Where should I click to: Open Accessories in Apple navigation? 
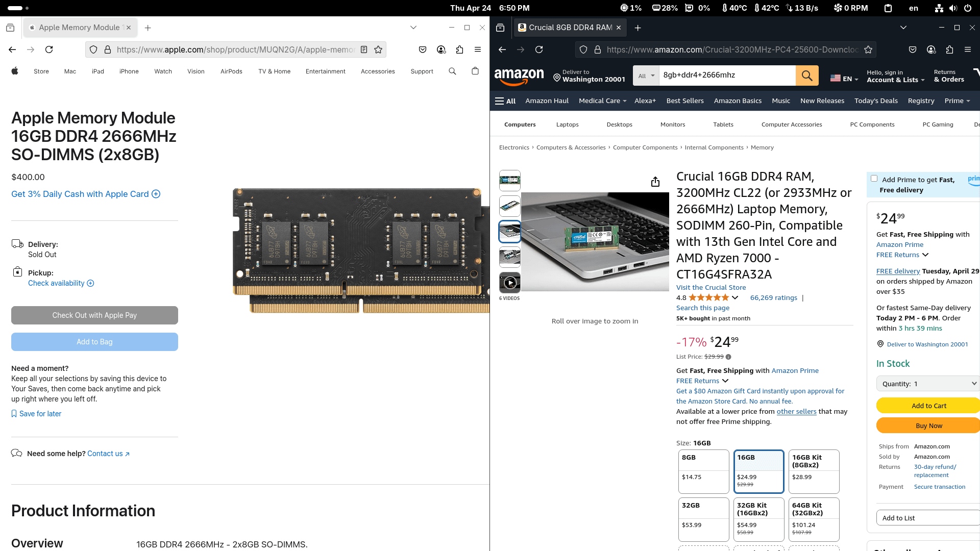(378, 71)
